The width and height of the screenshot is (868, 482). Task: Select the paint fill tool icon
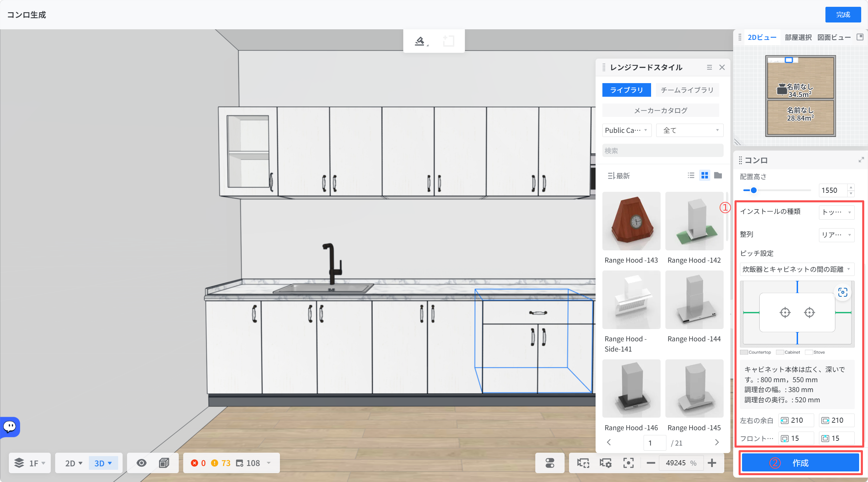click(420, 41)
